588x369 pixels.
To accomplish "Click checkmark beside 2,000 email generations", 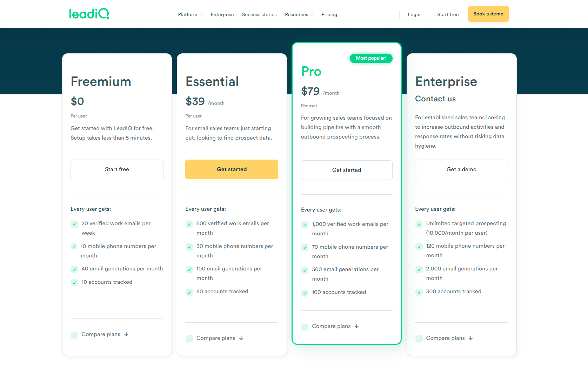I will click(x=419, y=269).
